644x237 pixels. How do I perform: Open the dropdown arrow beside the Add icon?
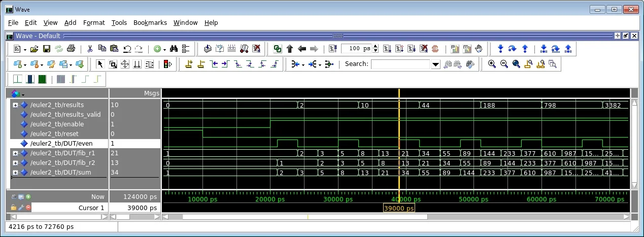click(x=164, y=49)
